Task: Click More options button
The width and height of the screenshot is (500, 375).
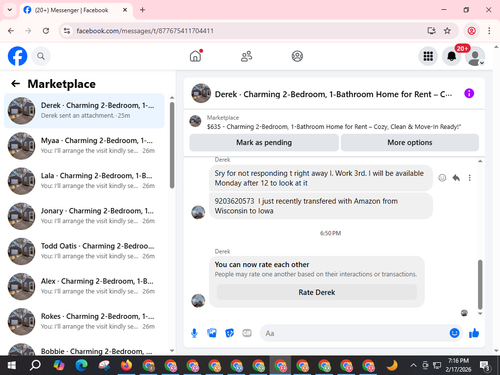Action: [x=410, y=142]
